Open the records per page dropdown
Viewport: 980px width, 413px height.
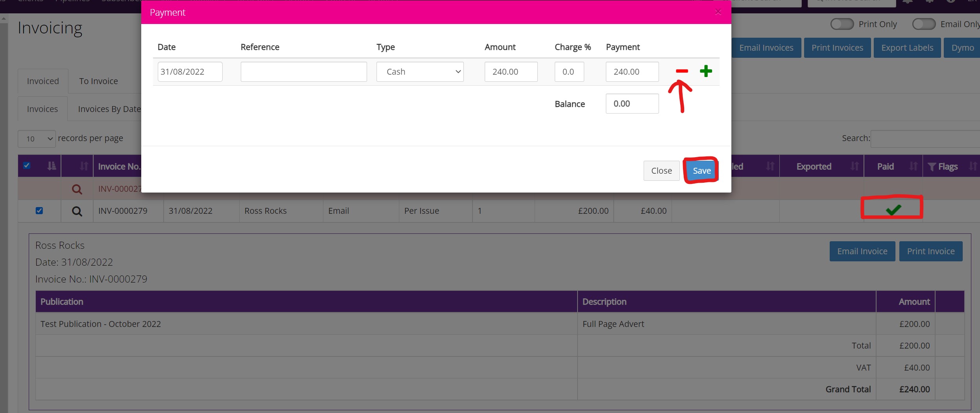point(37,139)
